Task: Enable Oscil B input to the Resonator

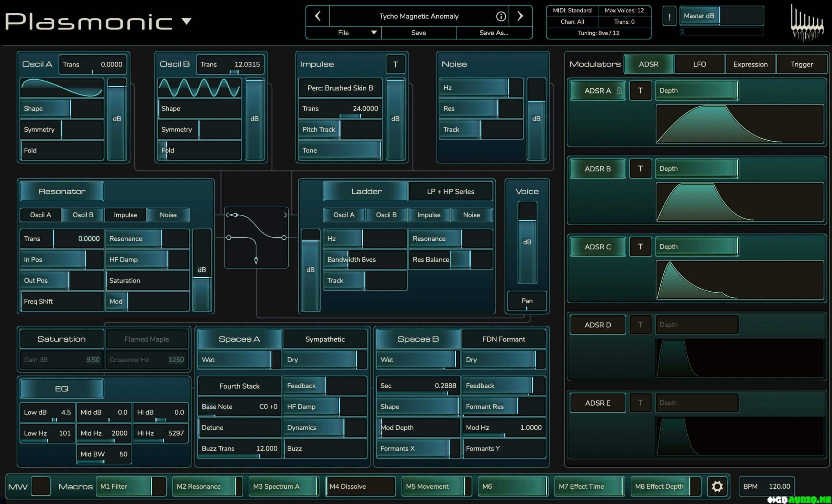Action: pyautogui.click(x=83, y=215)
